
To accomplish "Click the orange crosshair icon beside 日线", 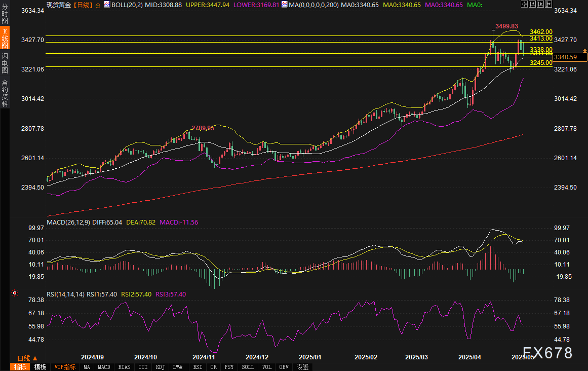I will tap(98, 5).
